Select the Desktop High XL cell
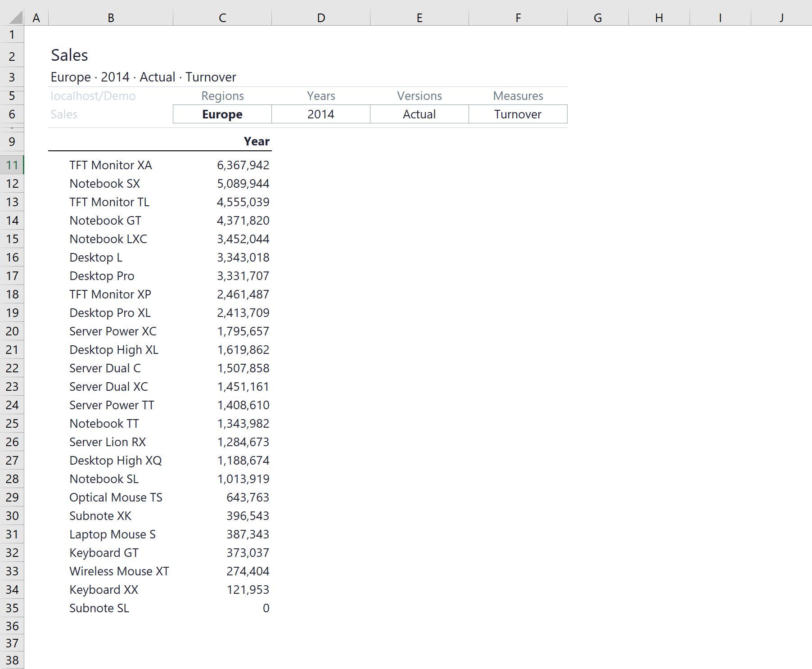 (111, 350)
